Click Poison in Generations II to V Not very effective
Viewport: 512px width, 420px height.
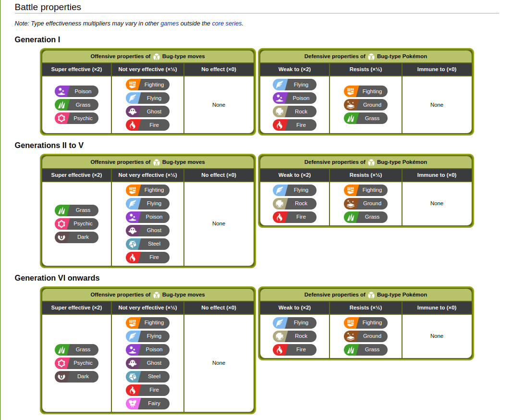coord(147,217)
